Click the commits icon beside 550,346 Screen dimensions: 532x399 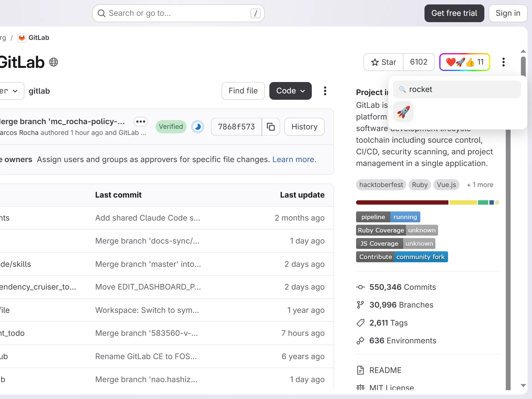tap(360, 287)
